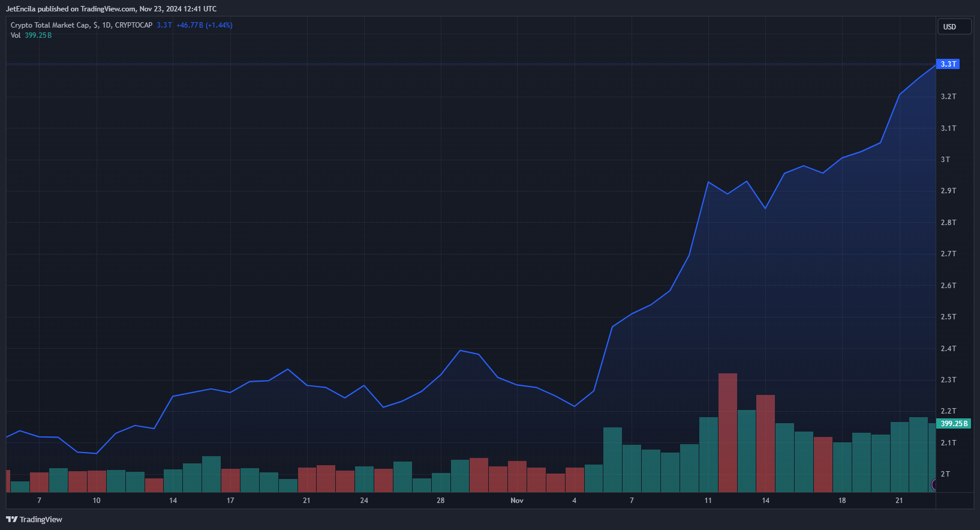Click the 24 date label on time axis
Screen dimensions: 980x530
click(364, 501)
